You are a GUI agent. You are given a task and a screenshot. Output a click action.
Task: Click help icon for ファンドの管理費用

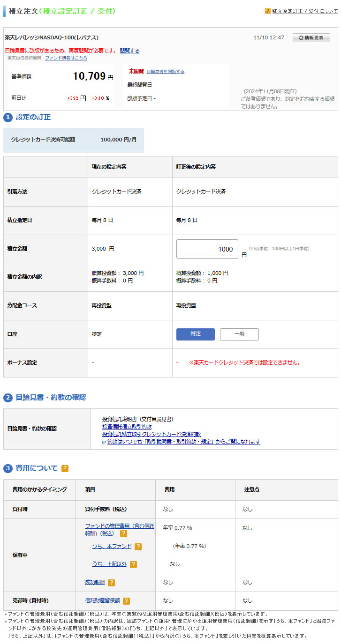click(123, 533)
